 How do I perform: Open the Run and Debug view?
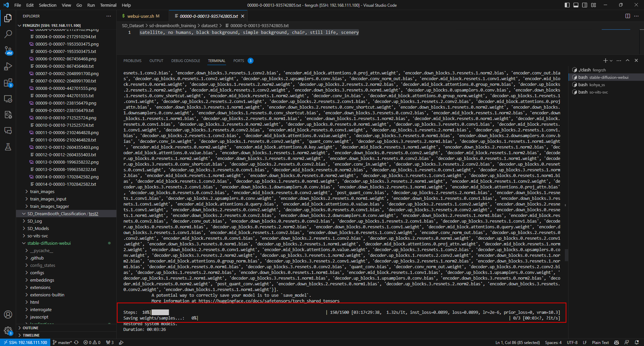[8, 66]
